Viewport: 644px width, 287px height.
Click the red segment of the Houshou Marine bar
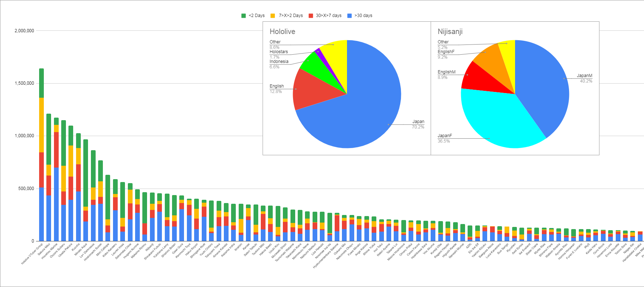(56, 150)
